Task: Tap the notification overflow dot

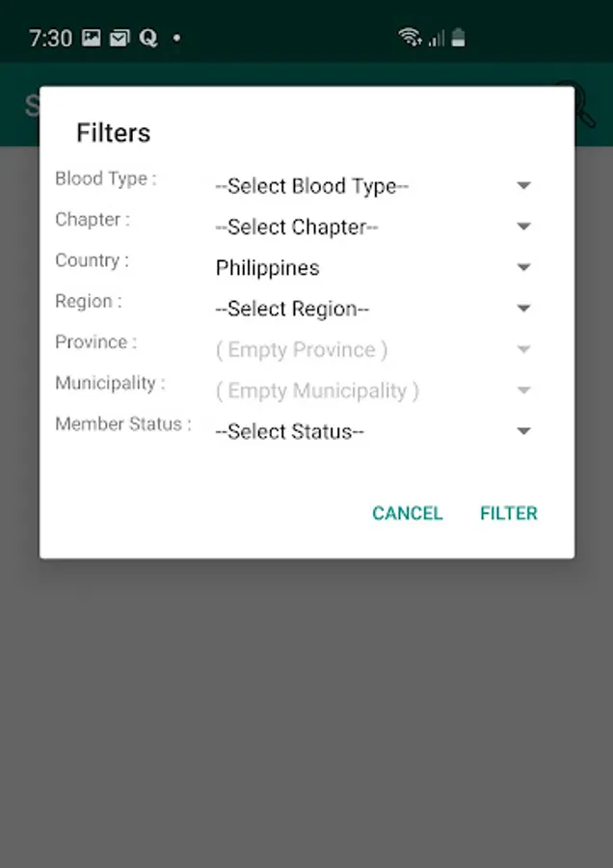Action: point(176,39)
